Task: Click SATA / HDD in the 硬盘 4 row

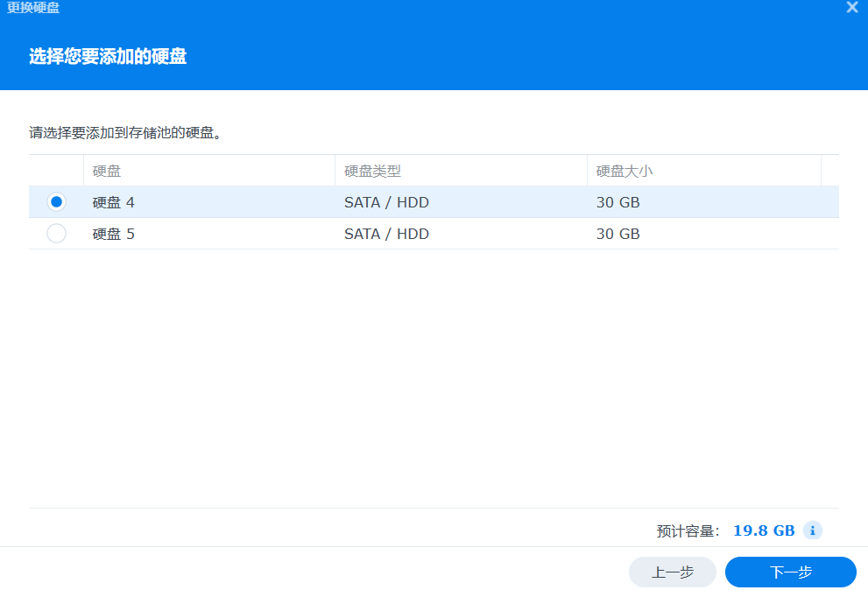Action: click(x=386, y=202)
